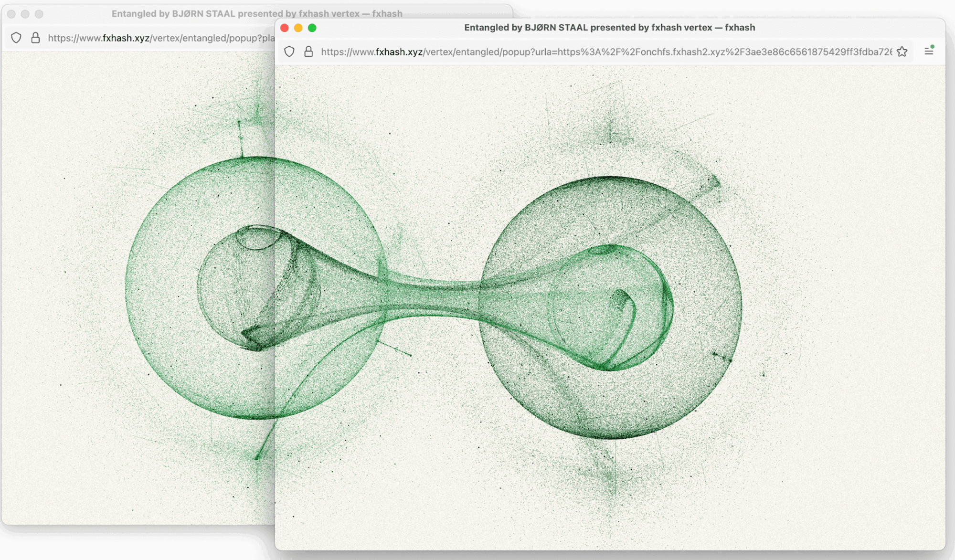The height and width of the screenshot is (560, 955).
Task: Maximize the front window with green button
Action: (x=312, y=28)
